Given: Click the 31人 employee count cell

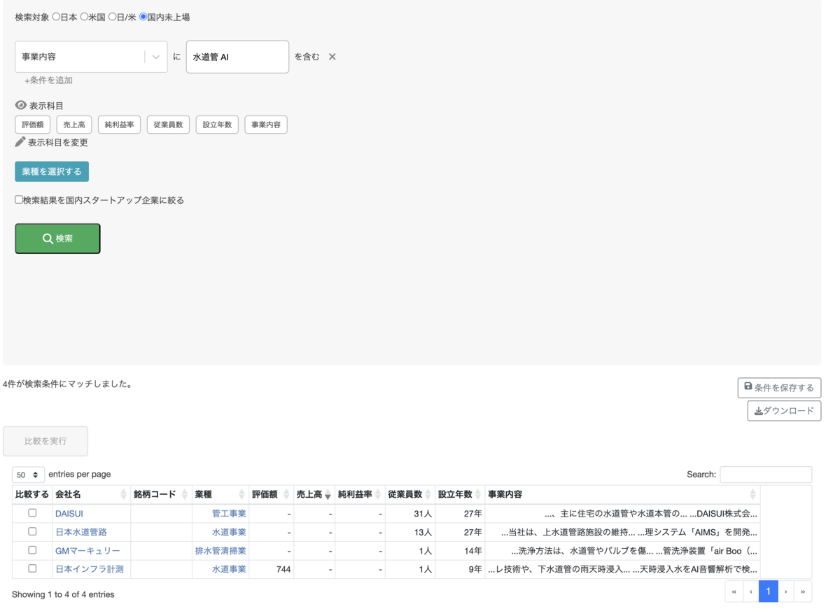Looking at the screenshot, I should 409,514.
